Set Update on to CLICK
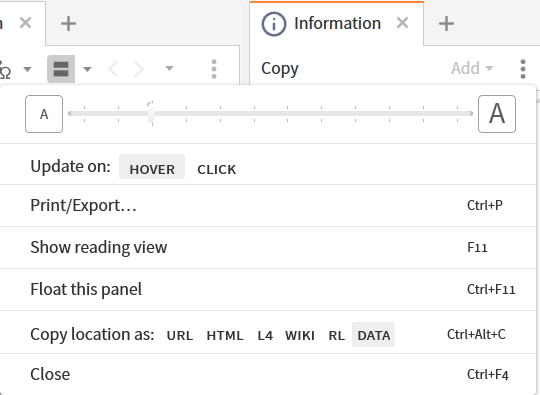 pos(217,169)
